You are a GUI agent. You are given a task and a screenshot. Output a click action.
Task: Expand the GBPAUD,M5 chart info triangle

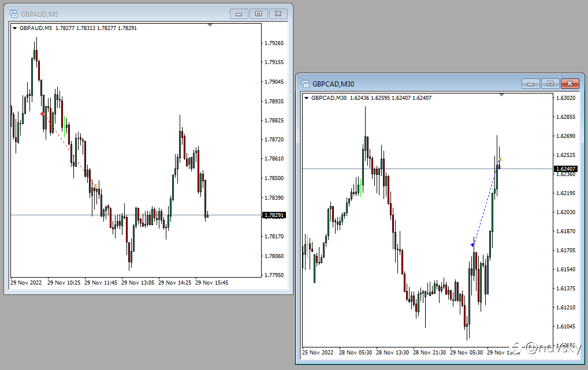[14, 28]
